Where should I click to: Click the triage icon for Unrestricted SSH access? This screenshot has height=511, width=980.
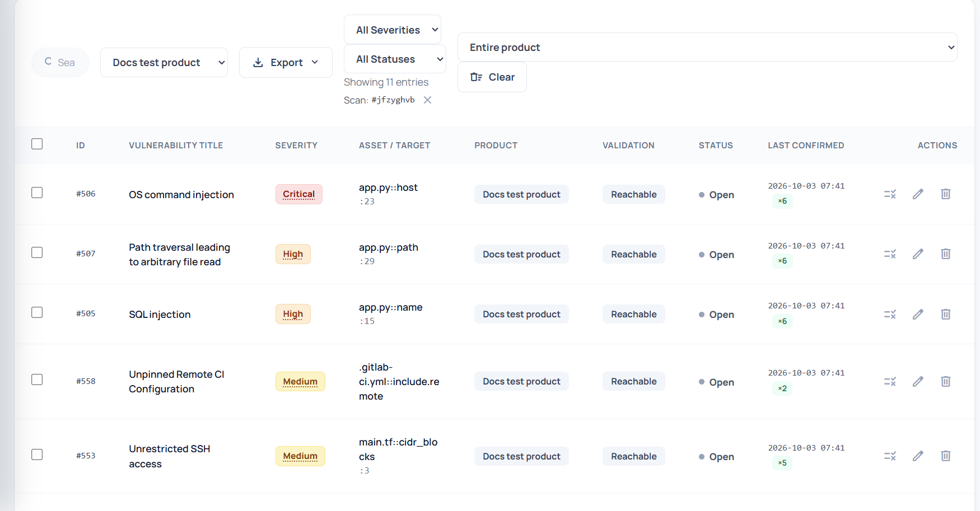click(890, 456)
